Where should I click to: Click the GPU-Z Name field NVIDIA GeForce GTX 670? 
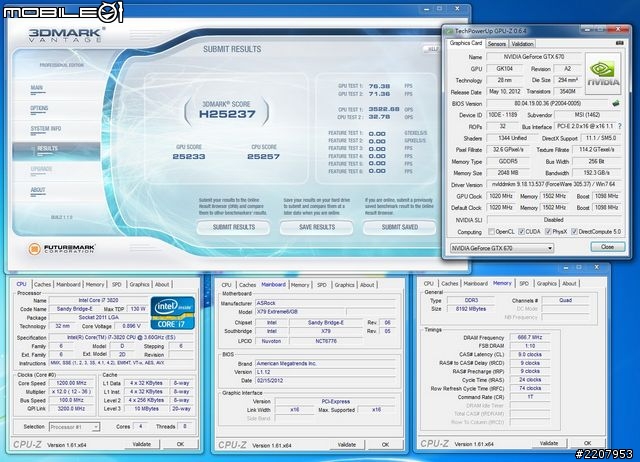coord(533,57)
